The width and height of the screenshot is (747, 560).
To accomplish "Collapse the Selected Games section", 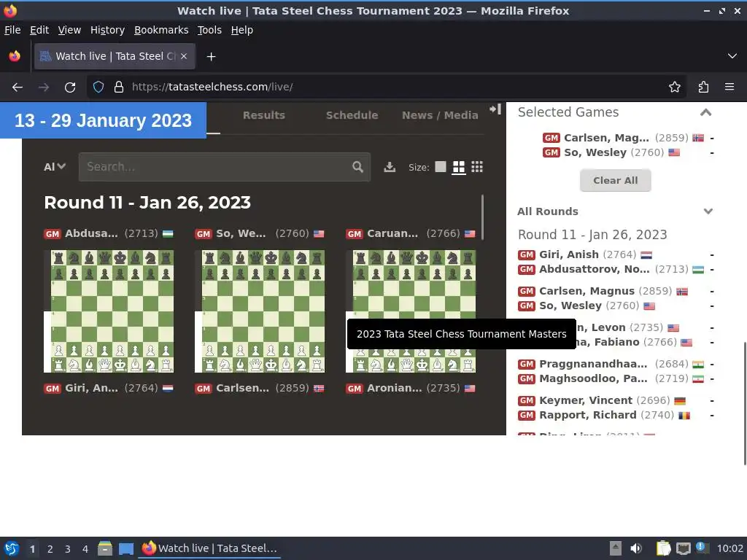I will pyautogui.click(x=705, y=112).
